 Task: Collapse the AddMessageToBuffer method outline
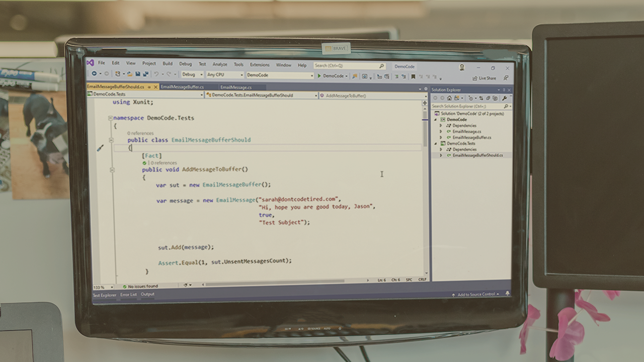112,170
